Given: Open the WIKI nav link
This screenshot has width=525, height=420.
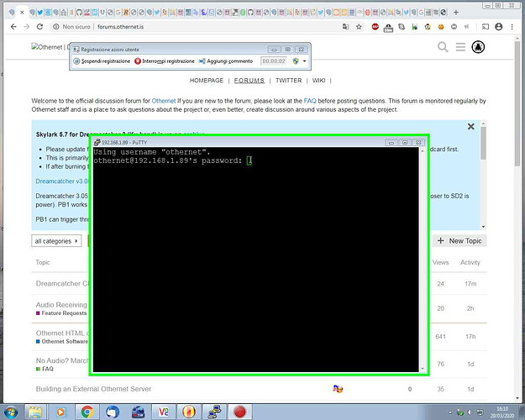Looking at the screenshot, I should tap(318, 81).
